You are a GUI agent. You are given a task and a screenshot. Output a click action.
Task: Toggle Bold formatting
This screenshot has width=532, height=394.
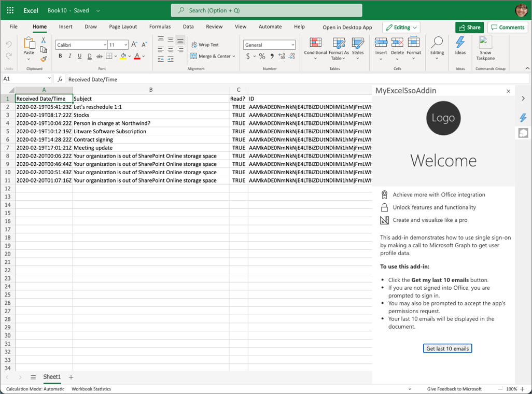tap(60, 56)
